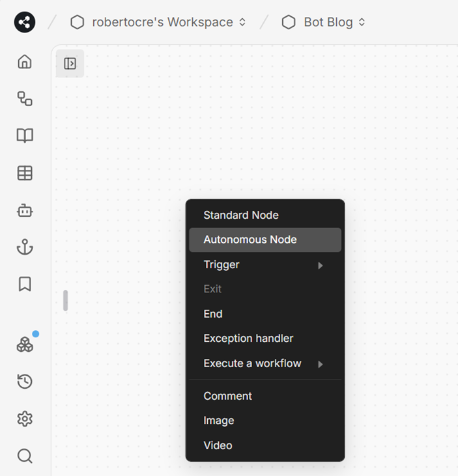Open the Bot Blog bot switcher dropdown

click(362, 22)
